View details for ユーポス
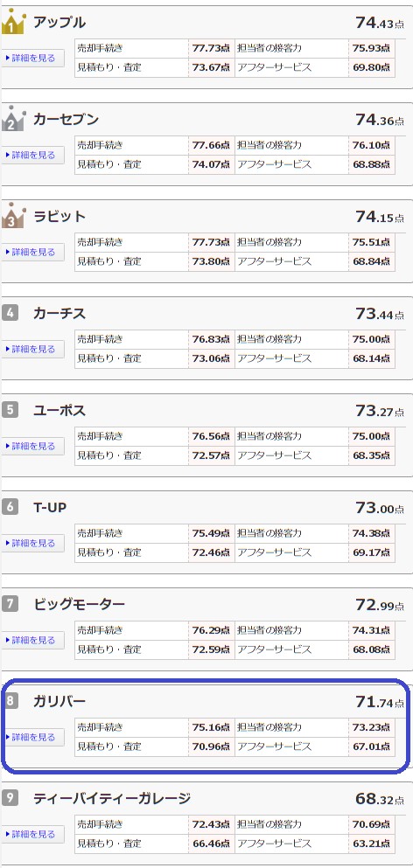Screen dimensions: 413x868 32,446
